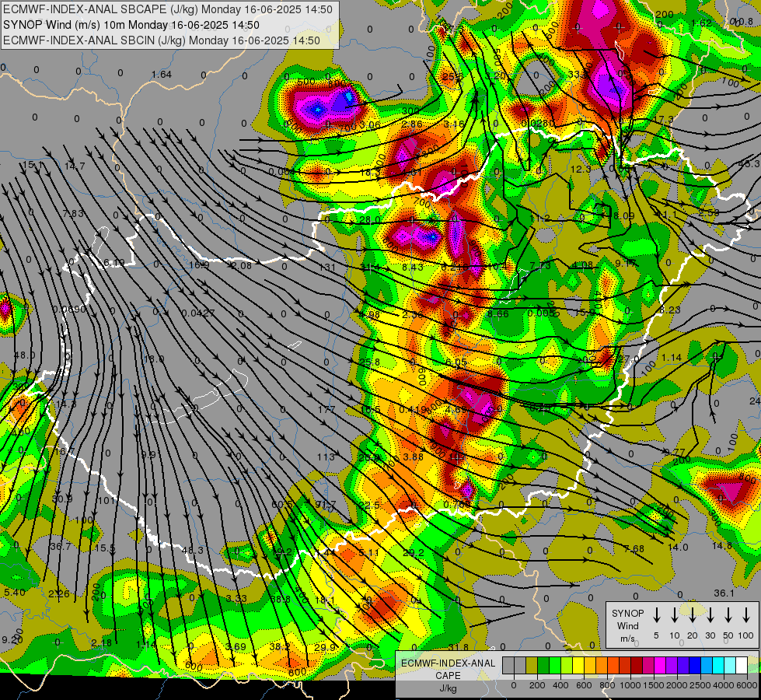The width and height of the screenshot is (761, 700).
Task: Click the map value '1.64'
Action: [x=162, y=75]
